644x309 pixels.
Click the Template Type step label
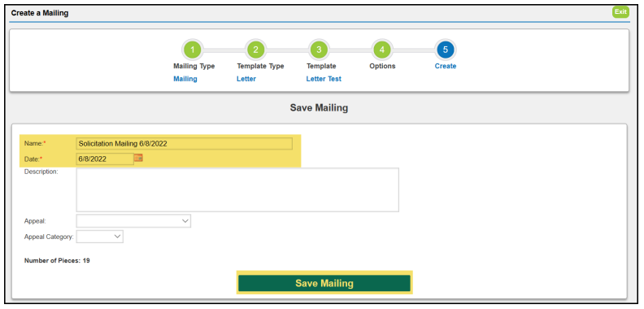coord(260,66)
